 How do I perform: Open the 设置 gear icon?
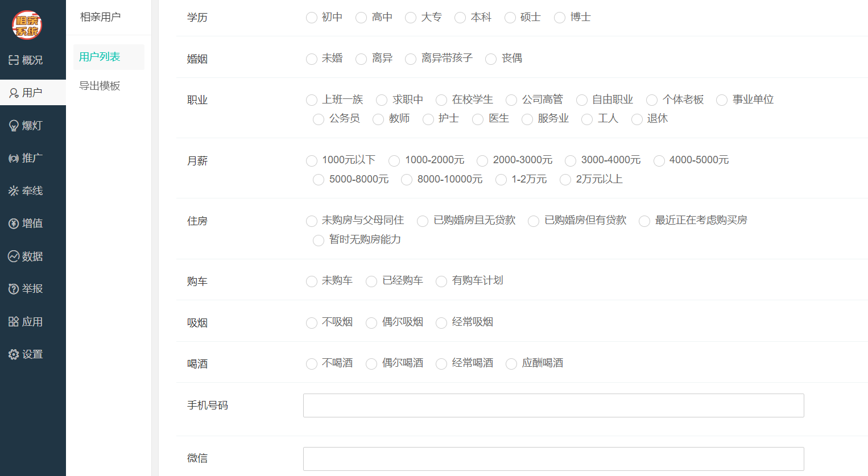[x=14, y=354]
